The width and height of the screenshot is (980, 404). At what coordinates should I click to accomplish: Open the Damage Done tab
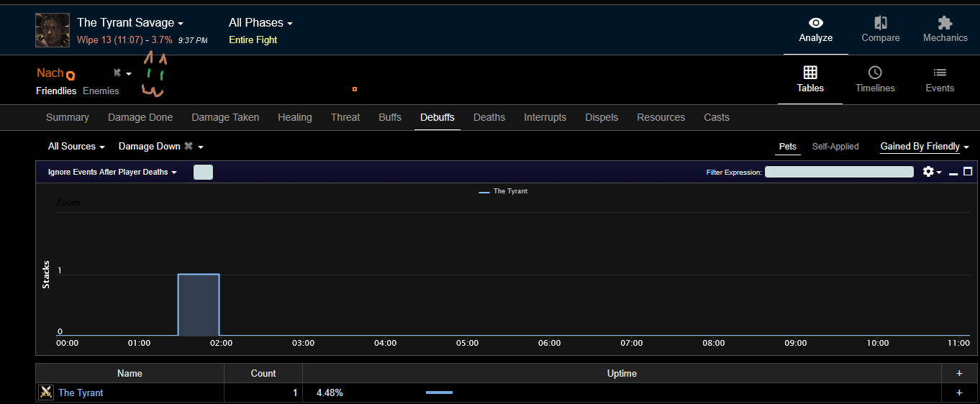click(140, 117)
